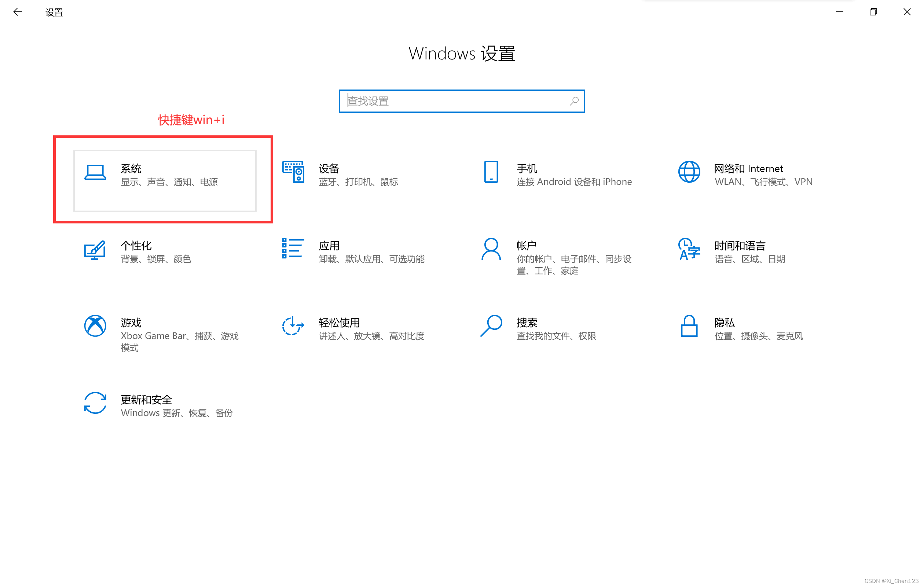The width and height of the screenshot is (924, 587).
Task: Click the 'Windows 设置' page heading
Action: [x=462, y=53]
